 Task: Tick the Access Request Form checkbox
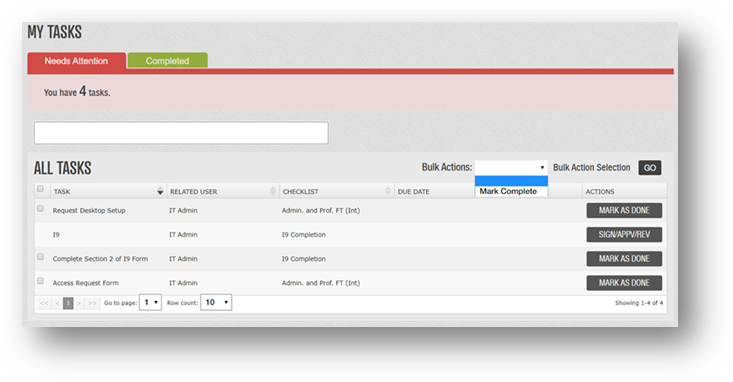pyautogui.click(x=40, y=281)
